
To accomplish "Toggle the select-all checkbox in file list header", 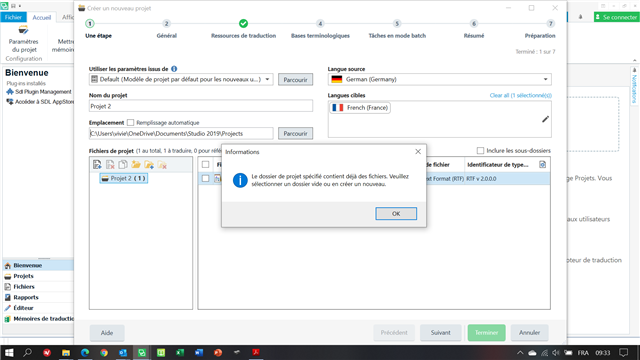I will coord(205,164).
